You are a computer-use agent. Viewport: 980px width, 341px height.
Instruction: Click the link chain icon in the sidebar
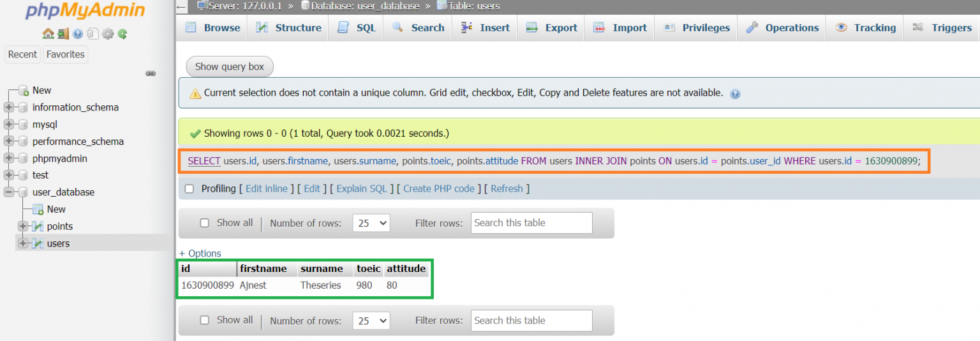(x=151, y=73)
